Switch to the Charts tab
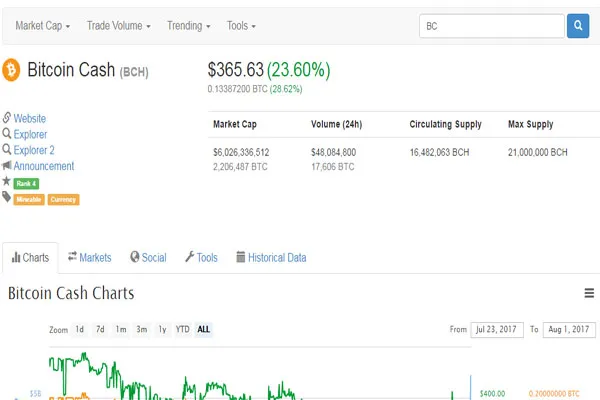The image size is (600, 400). [x=30, y=258]
